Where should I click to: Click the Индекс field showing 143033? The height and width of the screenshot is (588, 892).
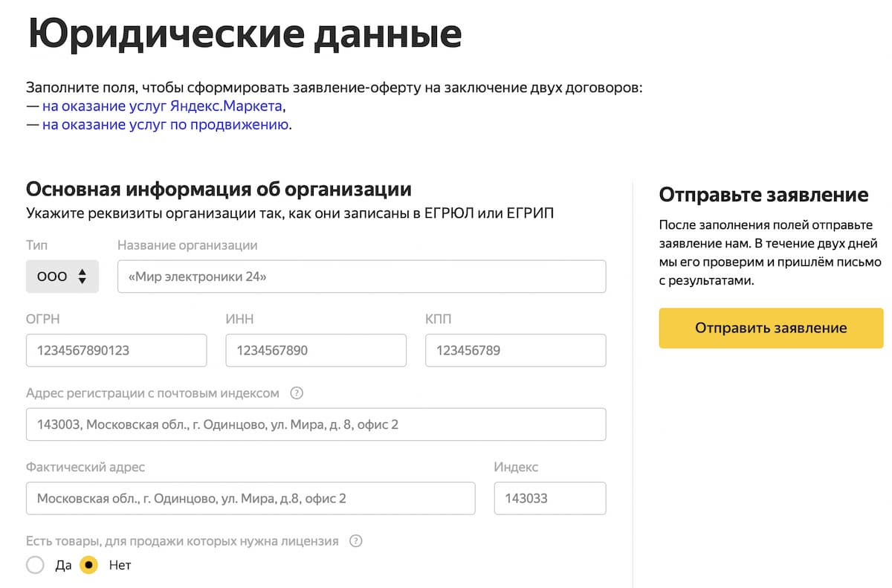tap(549, 498)
